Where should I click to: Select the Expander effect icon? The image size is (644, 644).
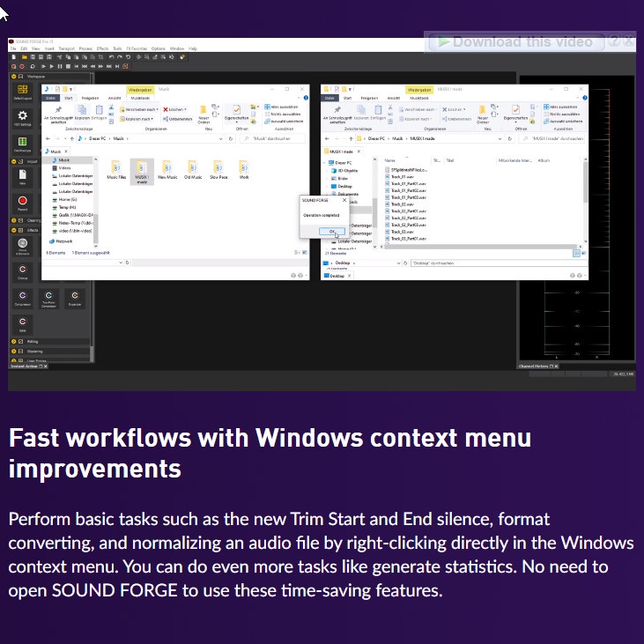[x=75, y=298]
